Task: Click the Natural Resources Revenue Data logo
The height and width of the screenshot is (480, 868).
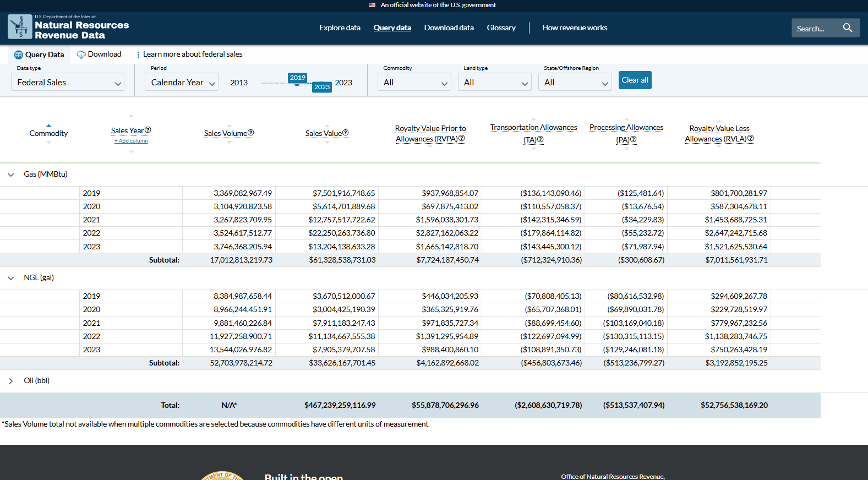Action: pyautogui.click(x=68, y=28)
